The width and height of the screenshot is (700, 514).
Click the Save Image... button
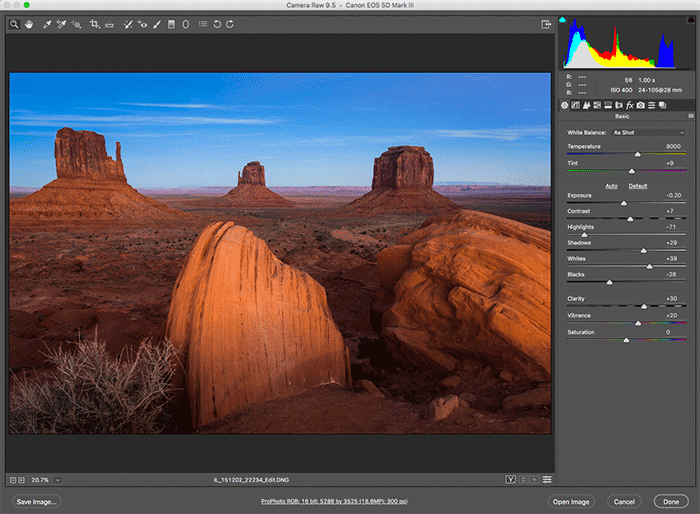[x=37, y=502]
